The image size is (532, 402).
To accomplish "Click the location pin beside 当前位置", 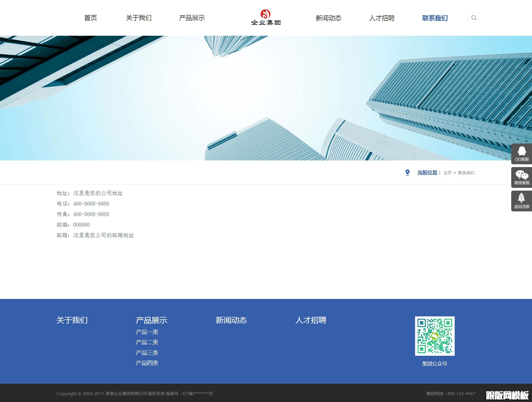I will click(407, 172).
